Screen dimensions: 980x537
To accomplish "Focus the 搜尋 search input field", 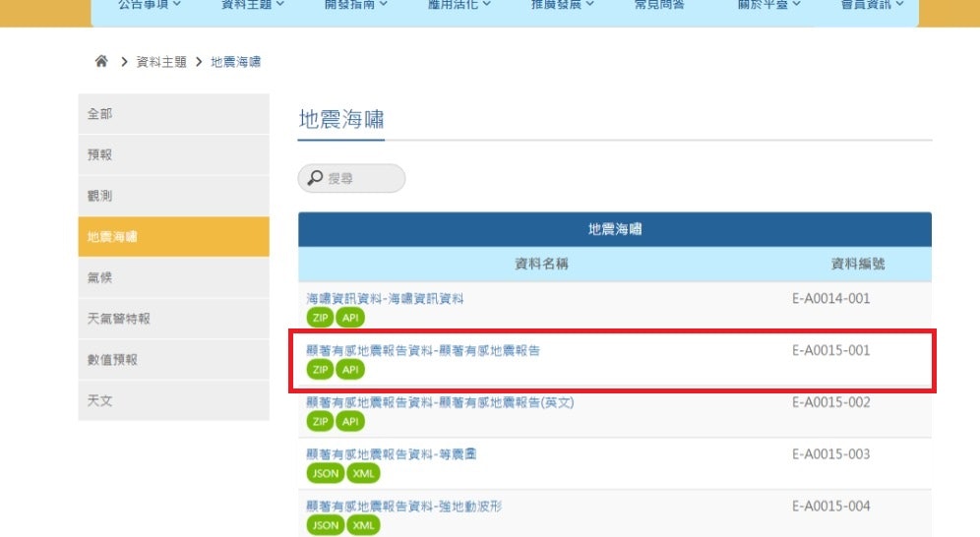I will coord(351,178).
